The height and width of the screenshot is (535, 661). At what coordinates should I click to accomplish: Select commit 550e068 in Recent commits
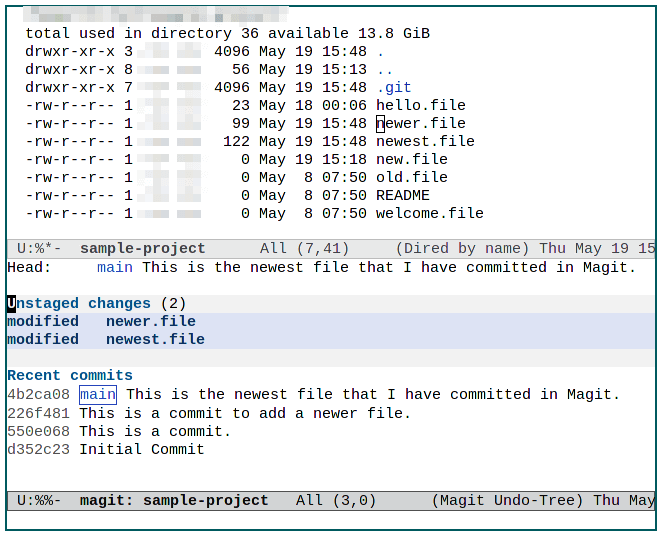[38, 430]
